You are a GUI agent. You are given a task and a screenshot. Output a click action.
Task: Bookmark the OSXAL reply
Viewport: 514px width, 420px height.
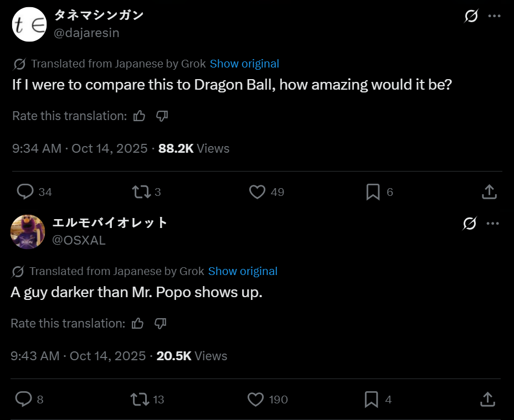tap(371, 399)
